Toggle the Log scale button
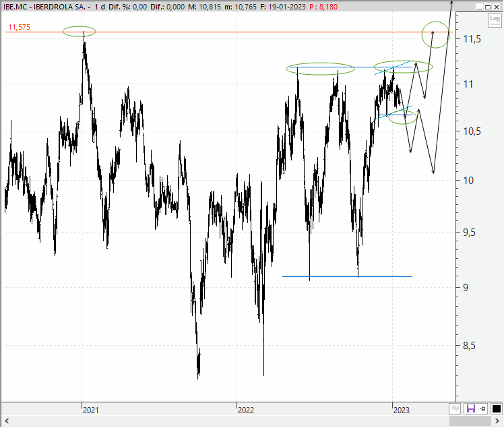Image resolution: width=504 pixels, height=428 pixels. click(x=495, y=20)
